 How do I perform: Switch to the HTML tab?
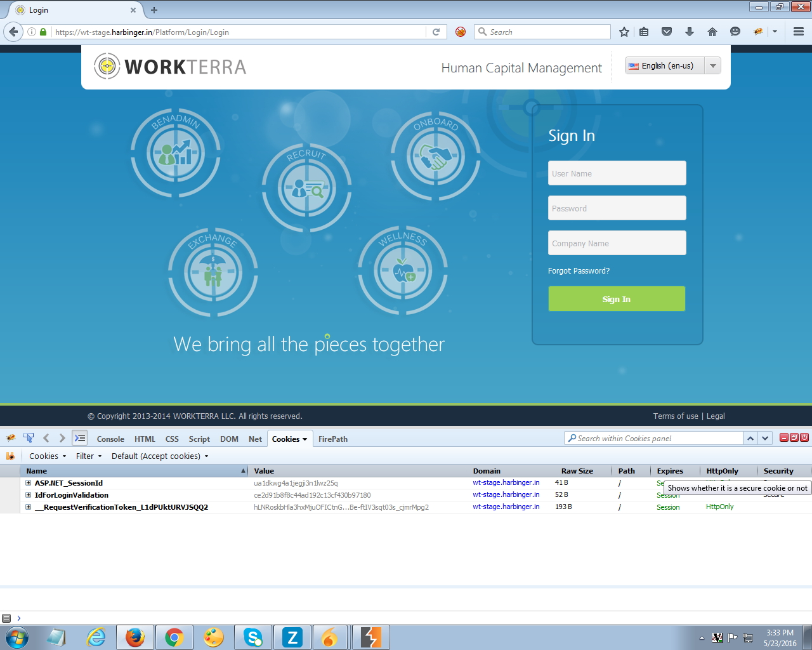click(x=145, y=439)
